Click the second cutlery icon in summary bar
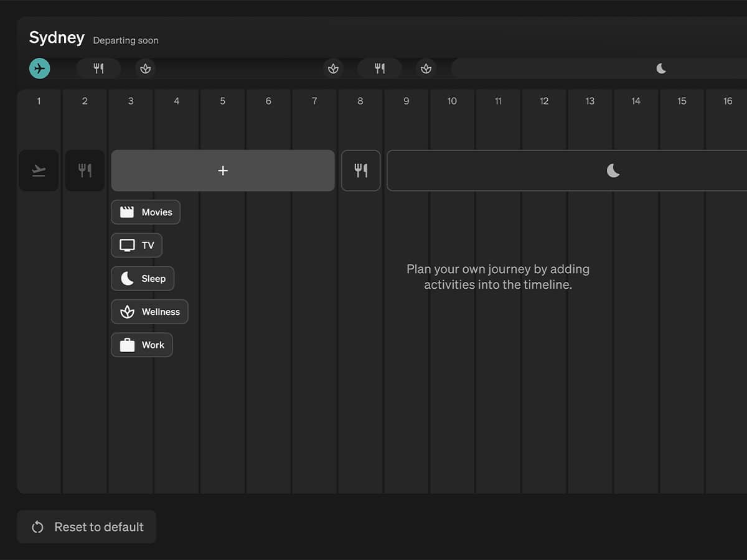This screenshot has height=560, width=747. tap(380, 68)
